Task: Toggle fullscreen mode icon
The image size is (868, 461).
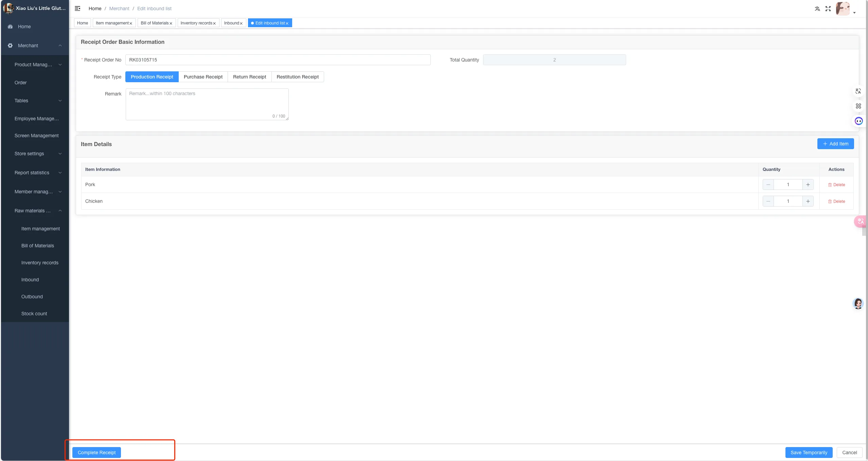Action: coord(828,9)
